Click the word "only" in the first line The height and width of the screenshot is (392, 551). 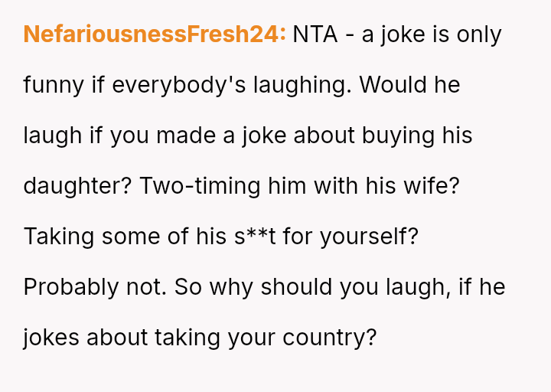point(478,34)
